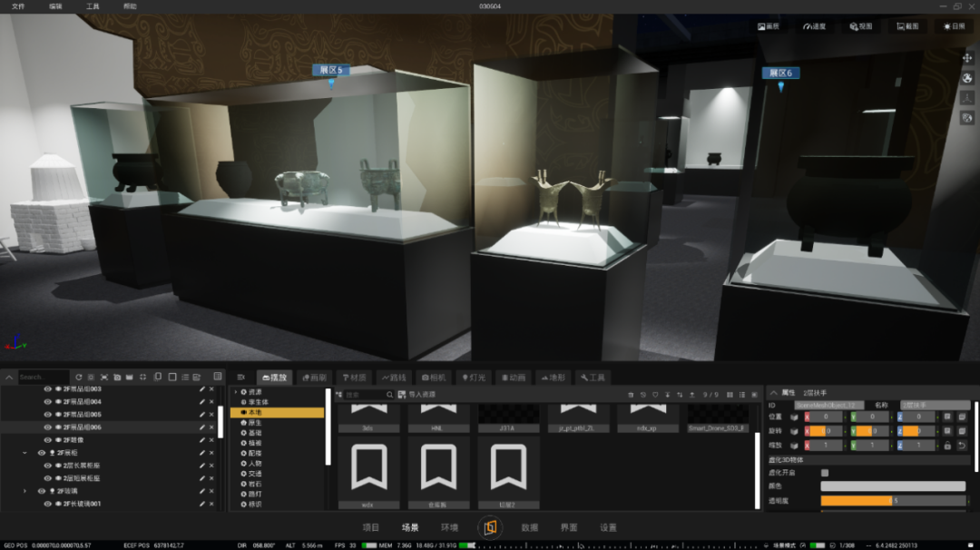Open the 编辑 menu
Image resolution: width=980 pixels, height=550 pixels.
coord(55,6)
